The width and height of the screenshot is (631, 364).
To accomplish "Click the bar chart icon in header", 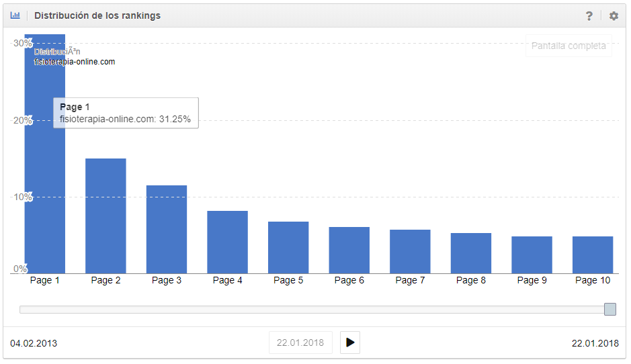I will (x=15, y=15).
